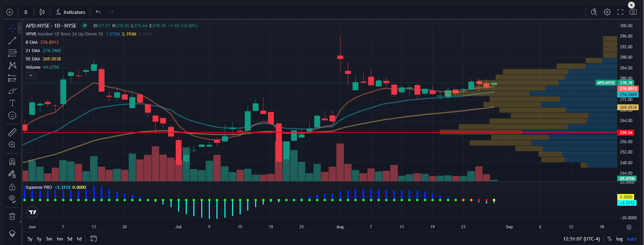This screenshot has height=245, width=644.
Task: Click the add symbol plus icon
Action: (x=10, y=12)
